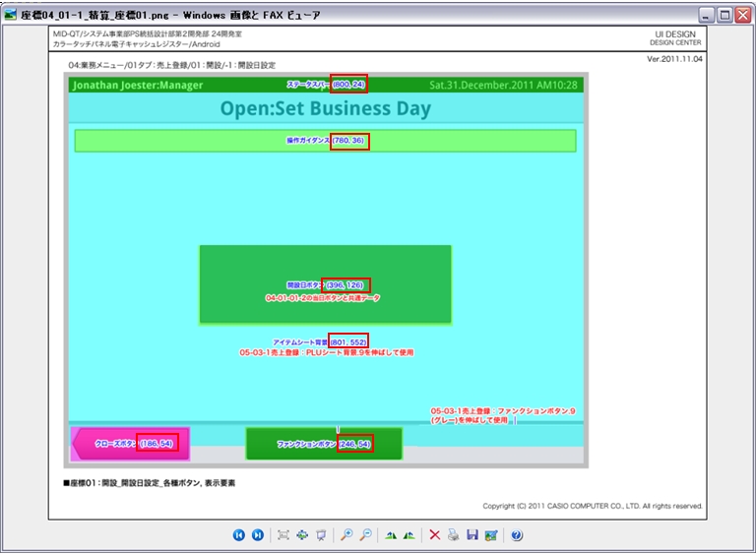Screen dimensions: 756x554
Task: Zoom in on the image
Action: point(346,534)
